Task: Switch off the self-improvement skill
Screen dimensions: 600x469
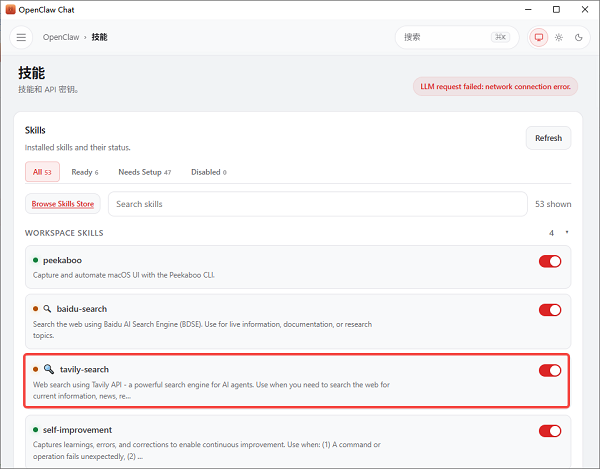Action: click(x=550, y=431)
